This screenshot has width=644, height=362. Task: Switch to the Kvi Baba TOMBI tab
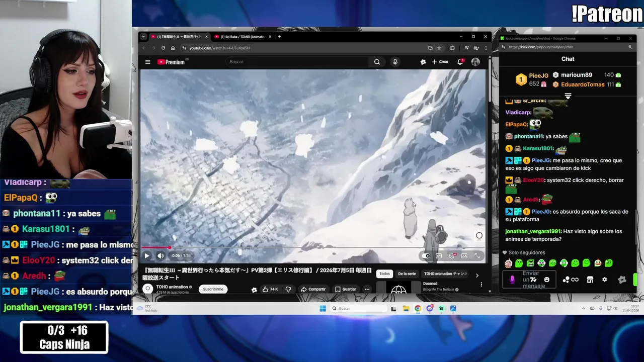pyautogui.click(x=242, y=37)
